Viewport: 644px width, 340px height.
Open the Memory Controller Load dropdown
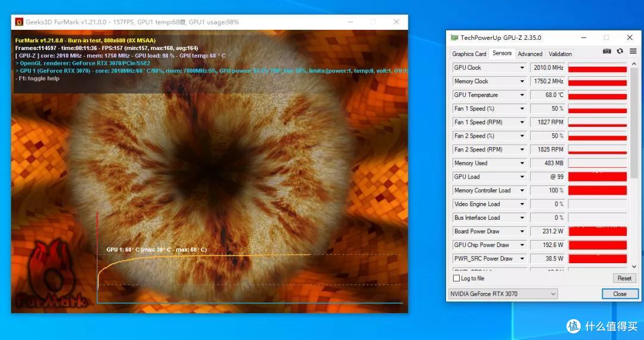(x=522, y=191)
